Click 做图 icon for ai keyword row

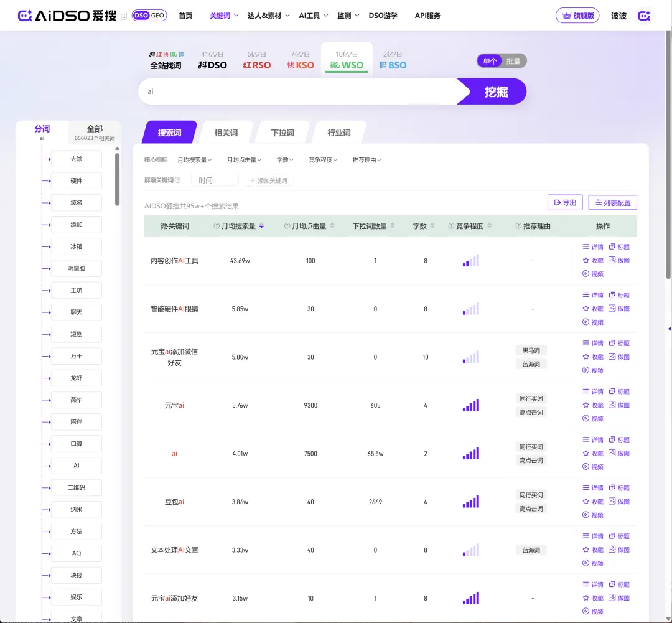tap(612, 453)
